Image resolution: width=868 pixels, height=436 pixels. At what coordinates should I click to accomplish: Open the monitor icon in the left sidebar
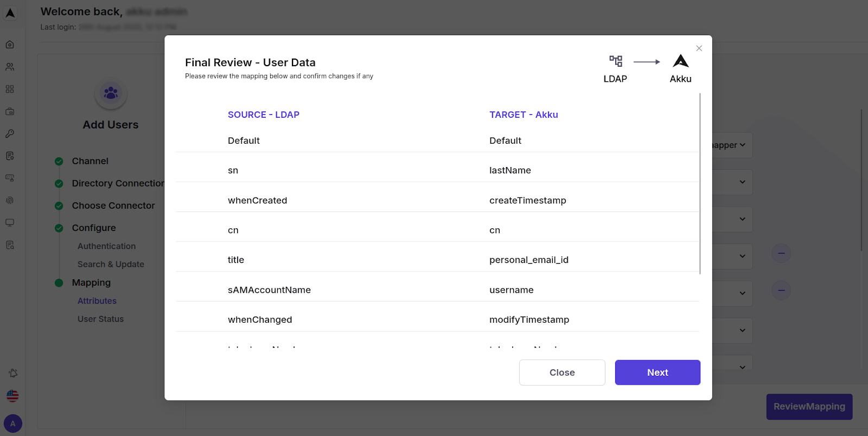(x=10, y=222)
